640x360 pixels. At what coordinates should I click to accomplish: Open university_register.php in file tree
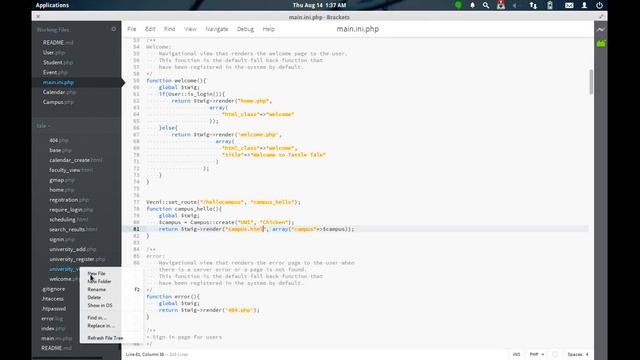(x=77, y=259)
